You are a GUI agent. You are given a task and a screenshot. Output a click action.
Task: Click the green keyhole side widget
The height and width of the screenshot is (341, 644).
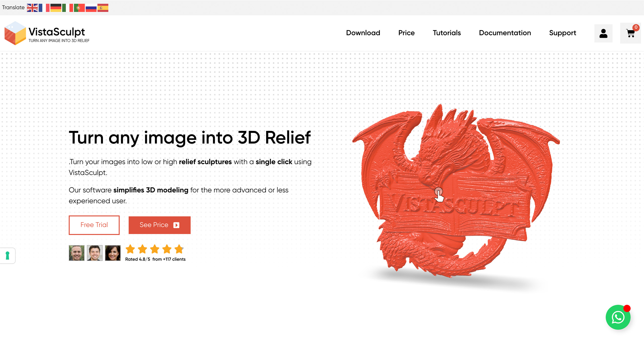(8, 256)
